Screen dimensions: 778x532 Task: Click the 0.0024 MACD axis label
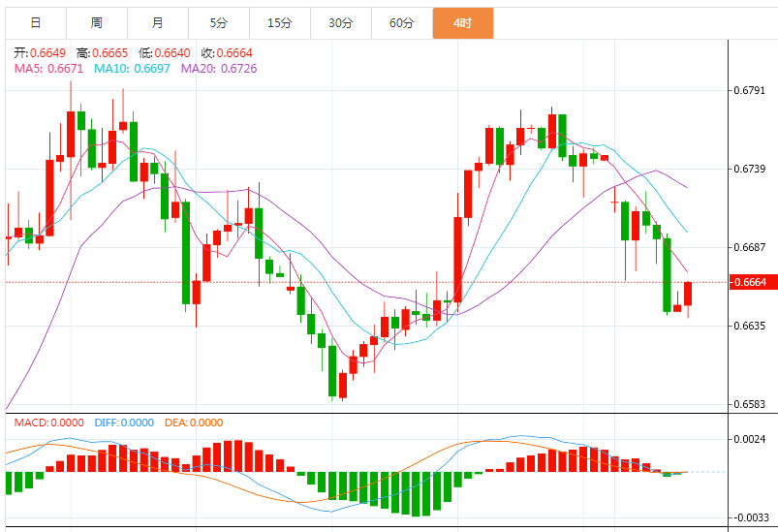click(x=752, y=439)
